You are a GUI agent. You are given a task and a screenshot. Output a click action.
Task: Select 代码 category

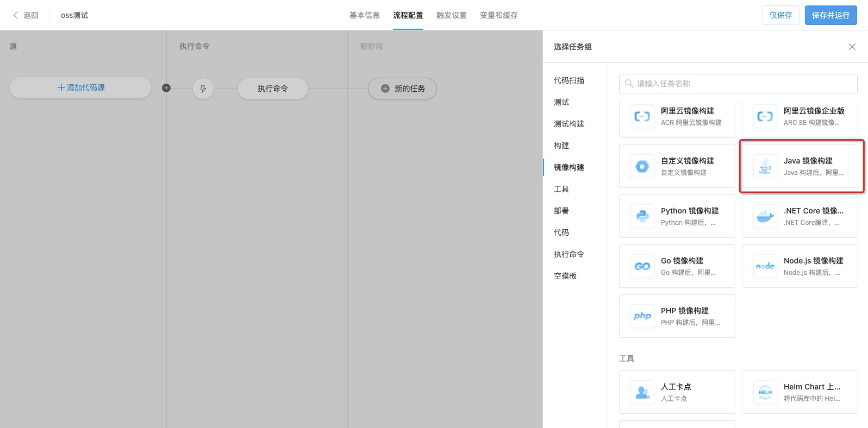[x=561, y=232]
